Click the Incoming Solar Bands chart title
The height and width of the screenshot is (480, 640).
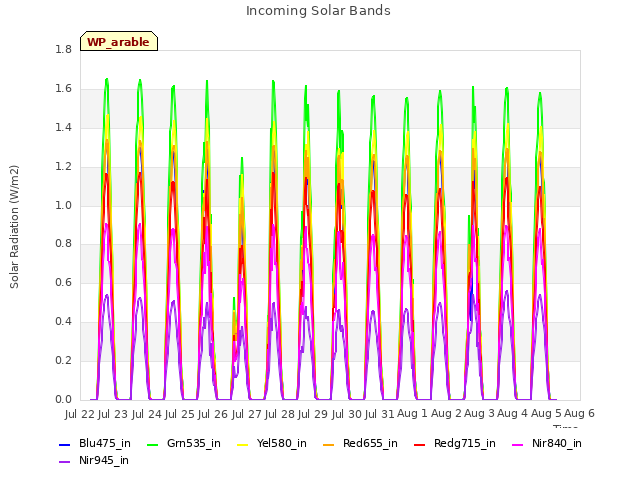tap(318, 11)
